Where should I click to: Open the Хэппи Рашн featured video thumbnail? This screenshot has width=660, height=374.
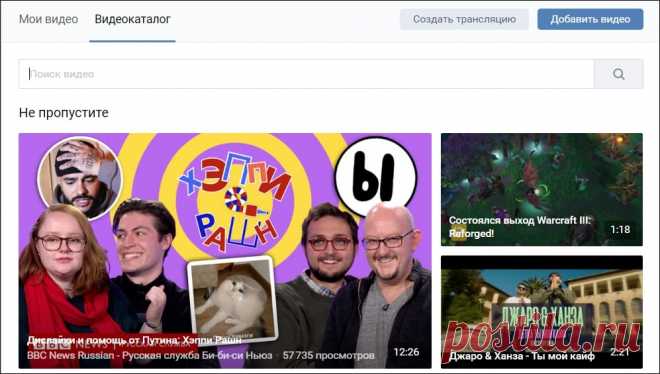tap(225, 251)
